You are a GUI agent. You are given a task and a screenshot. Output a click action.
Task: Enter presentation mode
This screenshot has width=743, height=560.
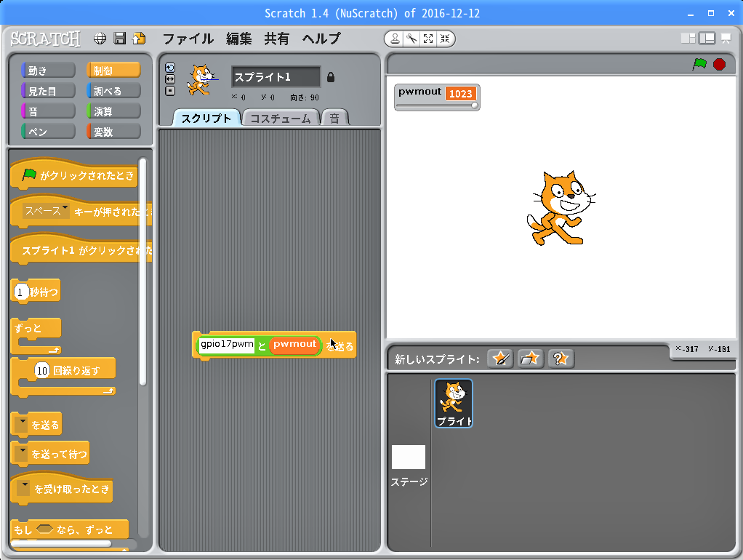click(x=726, y=39)
